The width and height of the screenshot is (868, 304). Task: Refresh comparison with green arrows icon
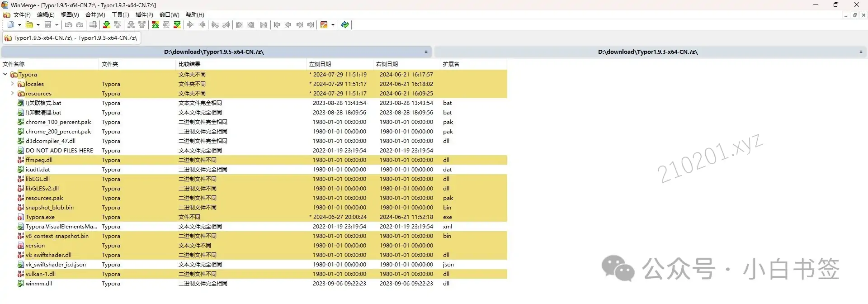coord(345,25)
